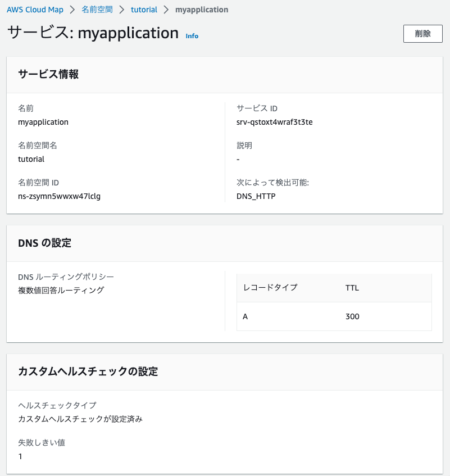The width and height of the screenshot is (450, 476).
Task: Open the tutorial namespace breadcrumb
Action: click(144, 10)
